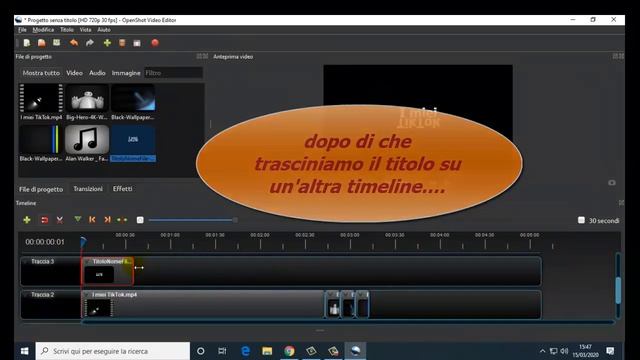Focus the Filtro search field
The height and width of the screenshot is (360, 640).
point(173,73)
